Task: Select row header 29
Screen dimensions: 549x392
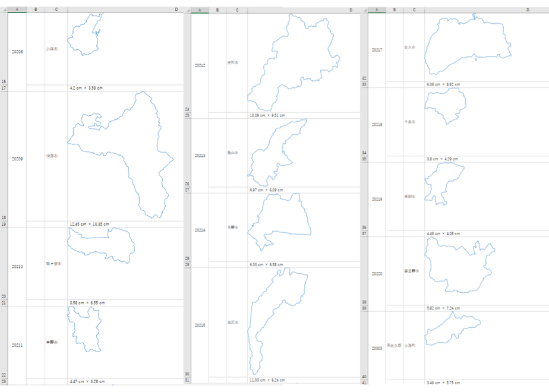Action: pyautogui.click(x=187, y=265)
